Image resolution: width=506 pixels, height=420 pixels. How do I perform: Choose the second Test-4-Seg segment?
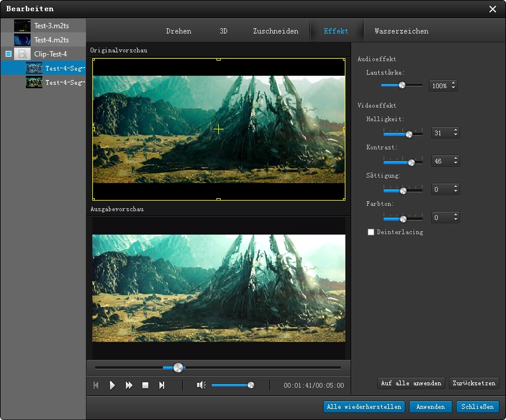pos(43,82)
